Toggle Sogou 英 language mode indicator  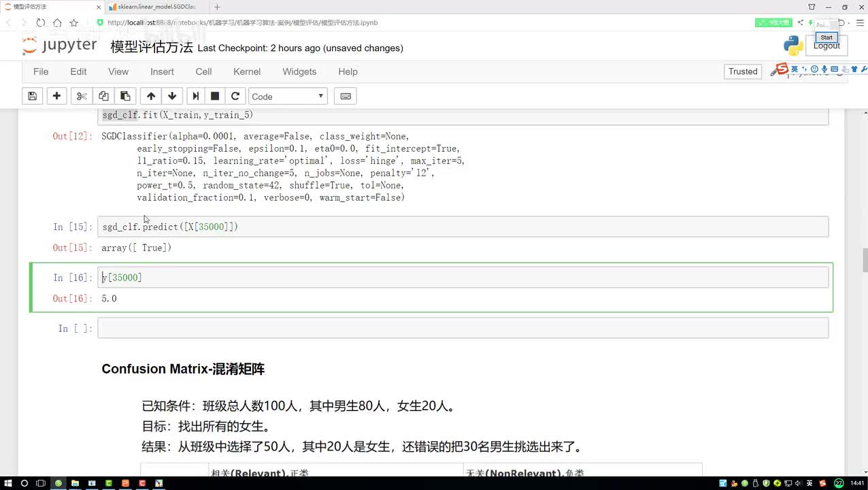pyautogui.click(x=795, y=69)
